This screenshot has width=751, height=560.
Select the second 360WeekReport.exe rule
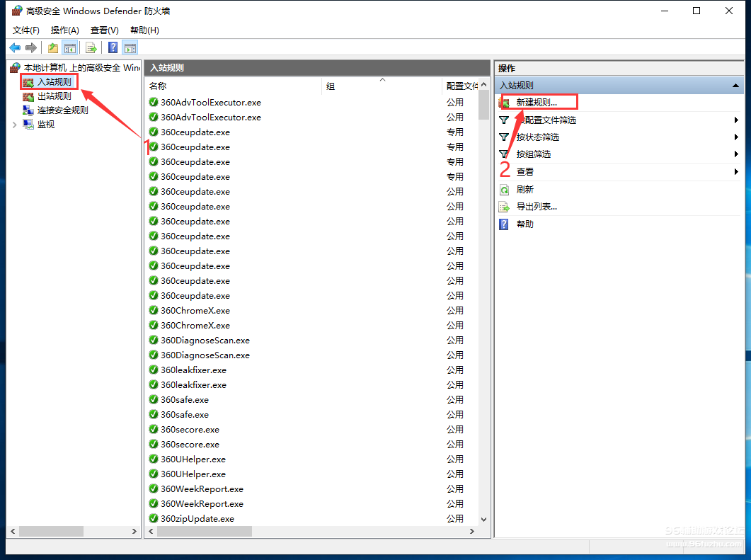tap(202, 504)
